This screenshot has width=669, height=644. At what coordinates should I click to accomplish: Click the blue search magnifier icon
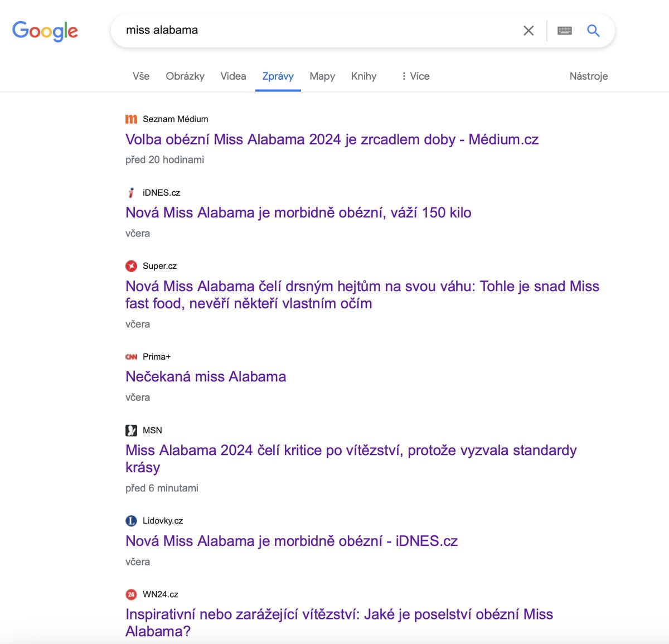pyautogui.click(x=594, y=31)
